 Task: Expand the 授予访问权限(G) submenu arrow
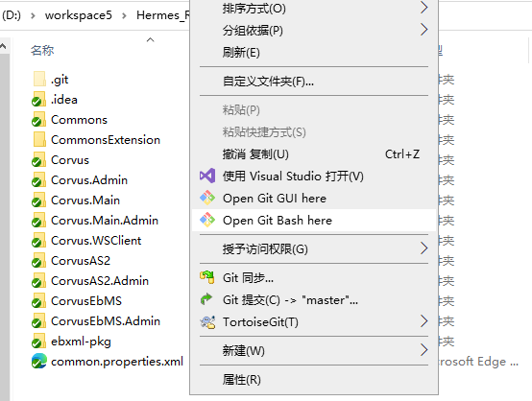coord(424,248)
